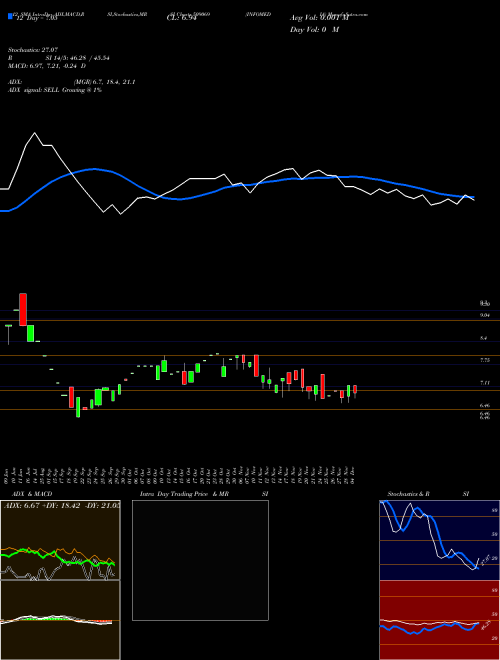Click the 9.04 price axis label
The height and width of the screenshot is (660, 500).
485,315
